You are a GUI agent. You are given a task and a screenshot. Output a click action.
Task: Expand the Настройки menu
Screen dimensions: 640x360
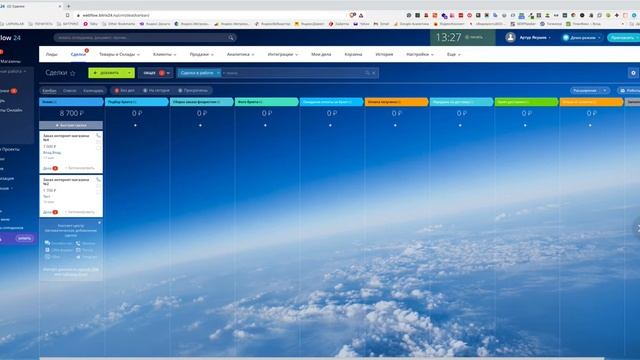click(420, 54)
